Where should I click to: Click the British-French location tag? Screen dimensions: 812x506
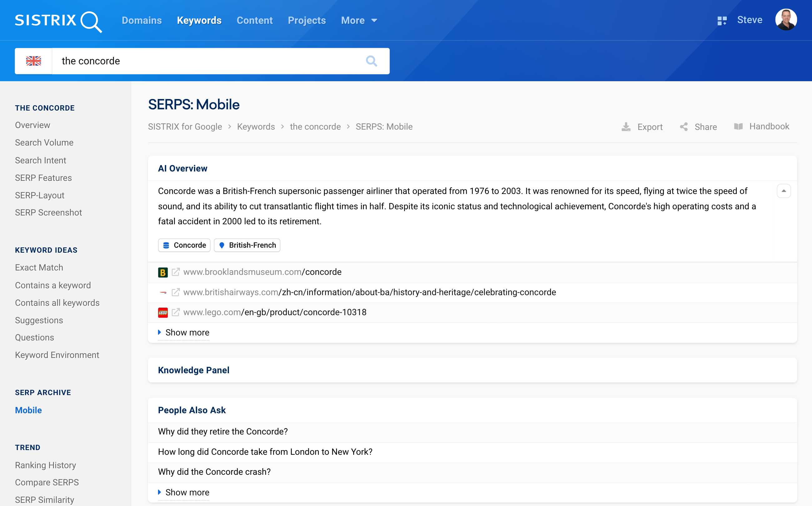pyautogui.click(x=247, y=245)
